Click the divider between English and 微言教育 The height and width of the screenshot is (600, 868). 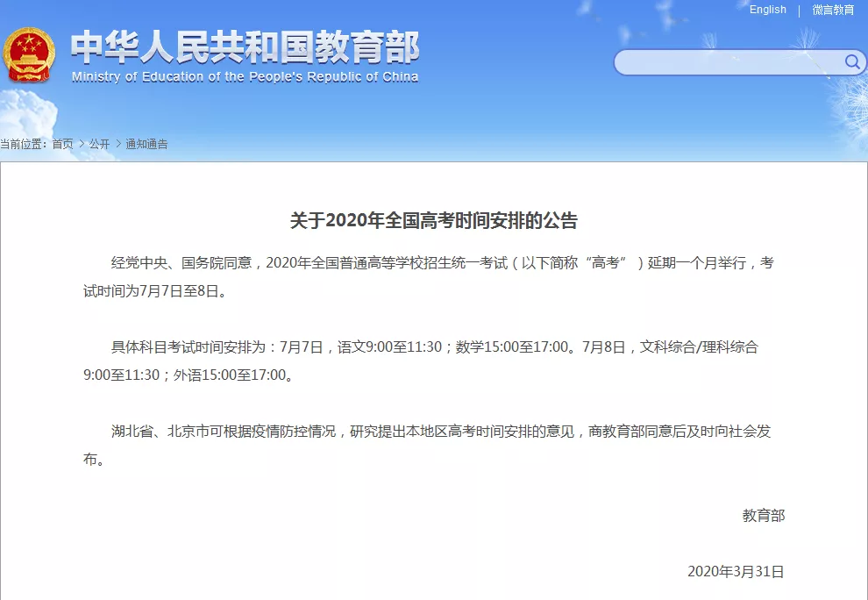point(798,10)
